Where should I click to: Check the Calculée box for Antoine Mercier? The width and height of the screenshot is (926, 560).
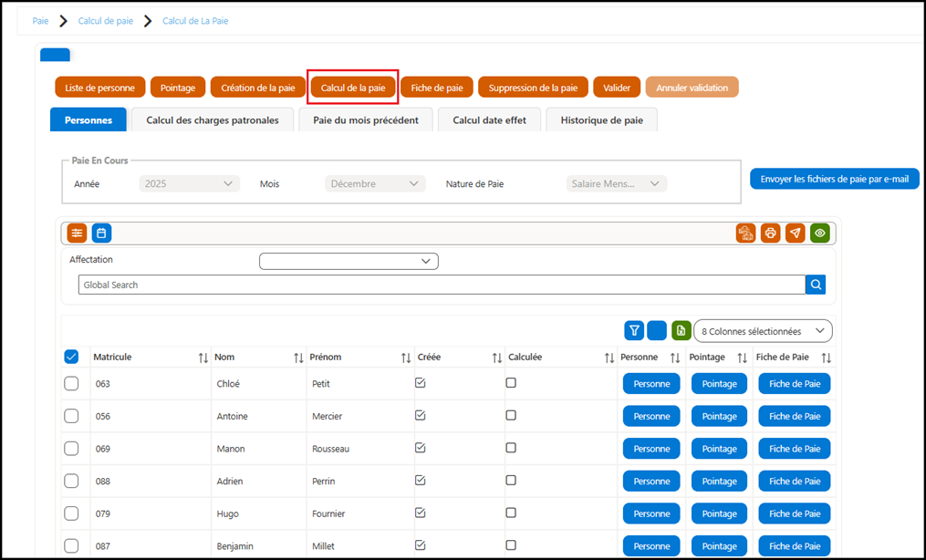point(511,415)
